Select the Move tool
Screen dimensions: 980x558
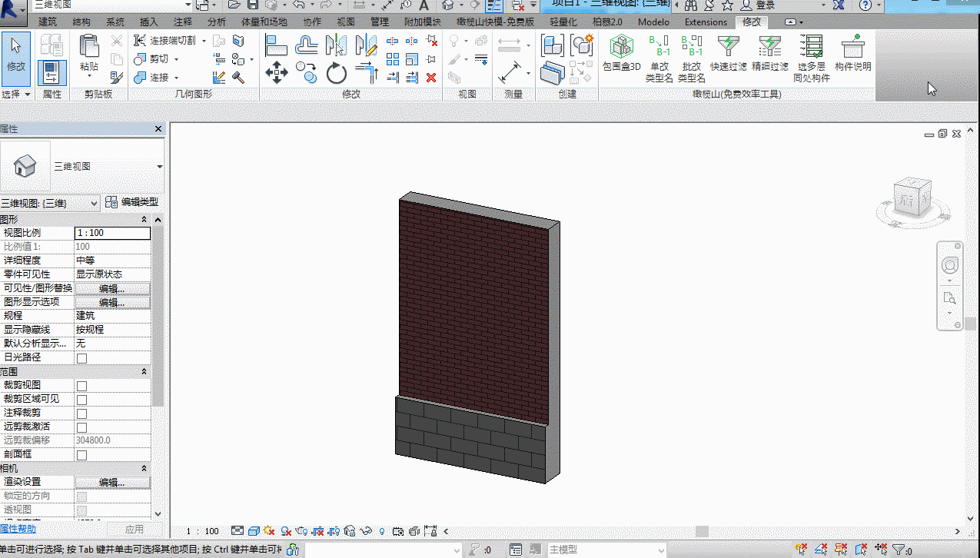pos(277,74)
